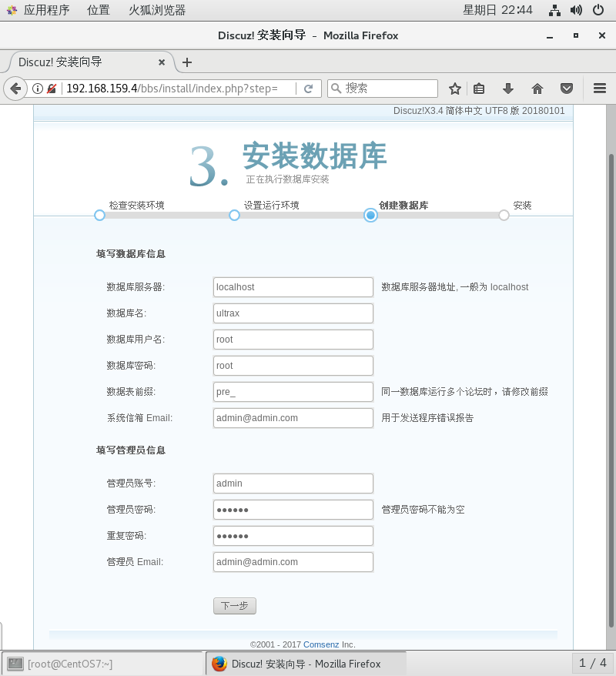Reload the page with refresh icon
The image size is (616, 676).
click(308, 89)
